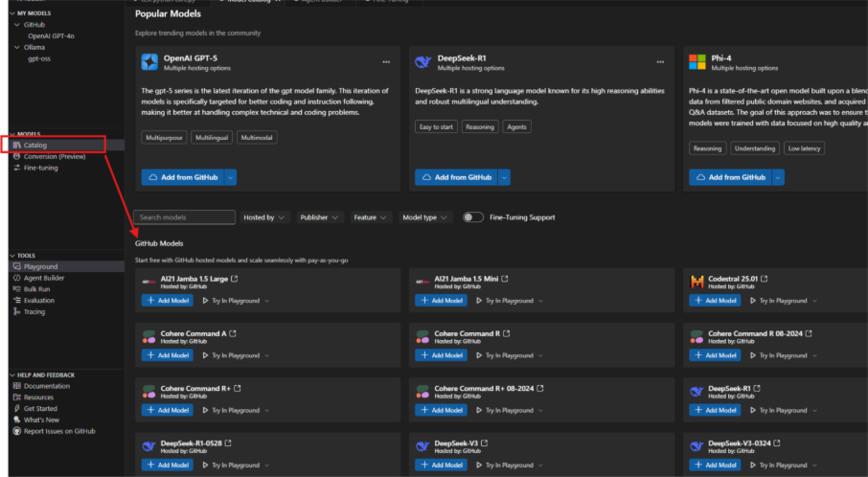868x477 pixels.
Task: Collapse the GitHub group under My Models
Action: [x=17, y=25]
